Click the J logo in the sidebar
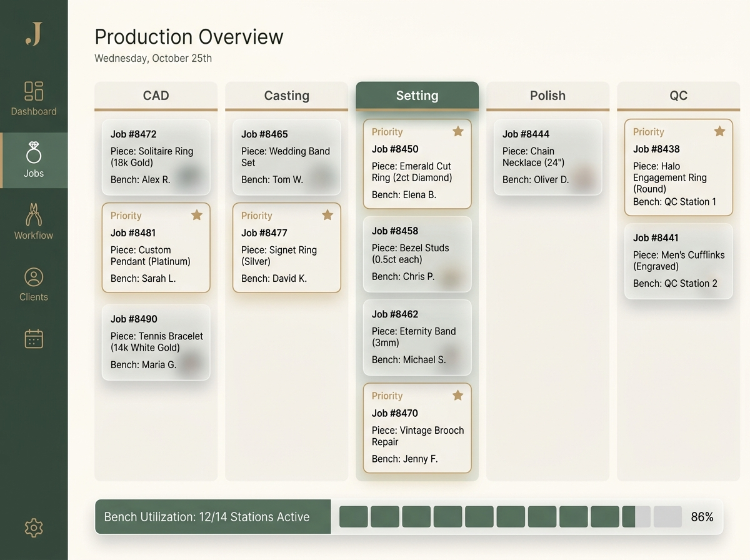Image resolution: width=750 pixels, height=560 pixels. coord(34,34)
